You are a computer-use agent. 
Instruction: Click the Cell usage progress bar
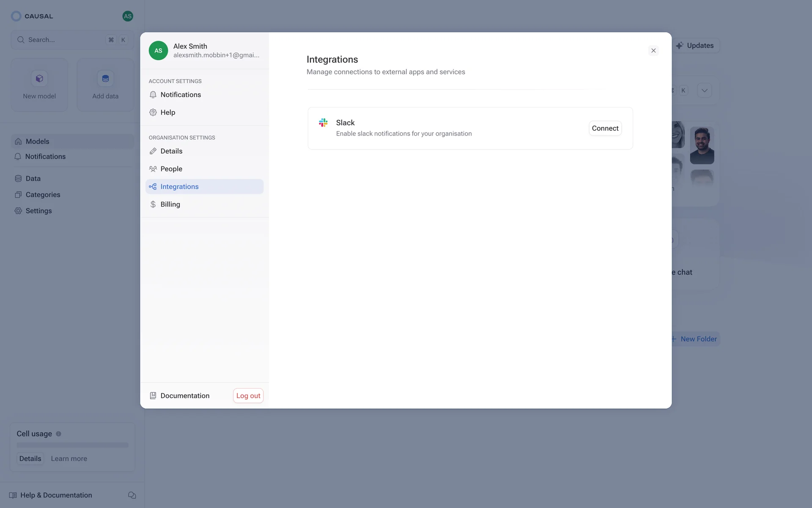(72, 445)
